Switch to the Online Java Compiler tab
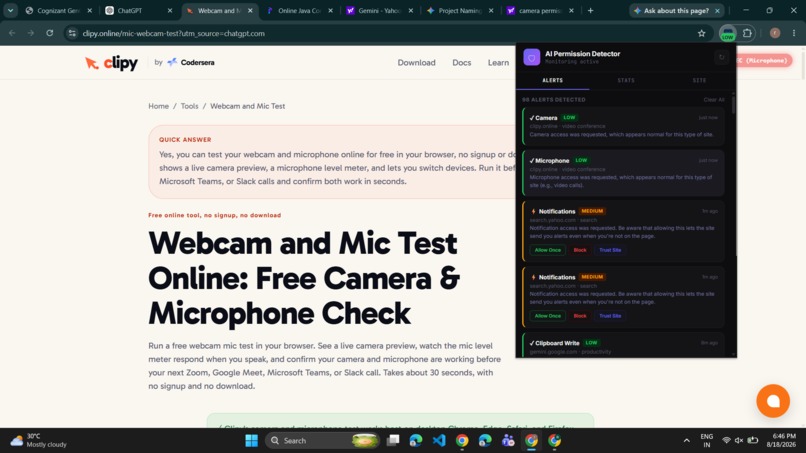This screenshot has width=806, height=453. 299,10
